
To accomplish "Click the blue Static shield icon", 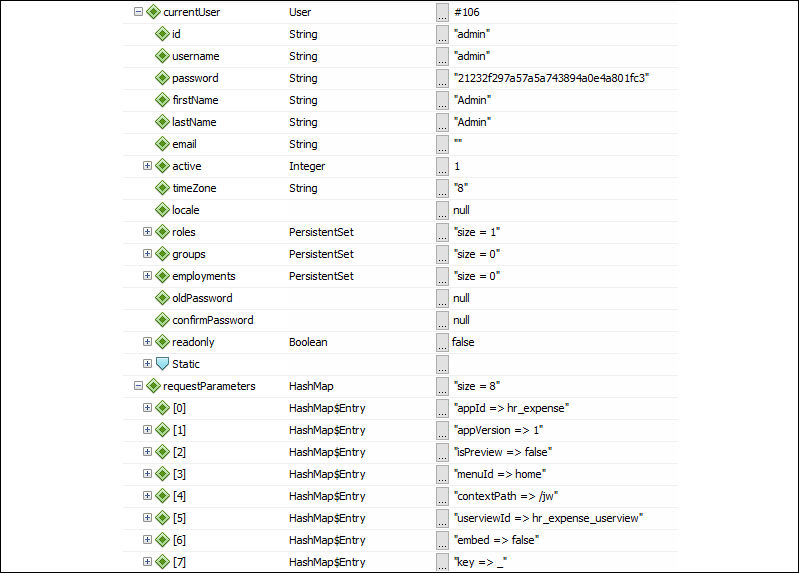I will click(163, 364).
